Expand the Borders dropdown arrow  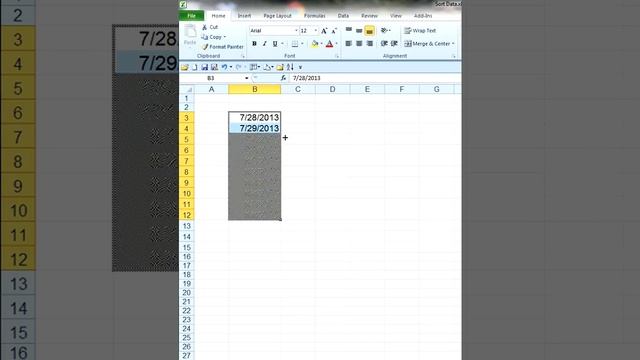302,44
